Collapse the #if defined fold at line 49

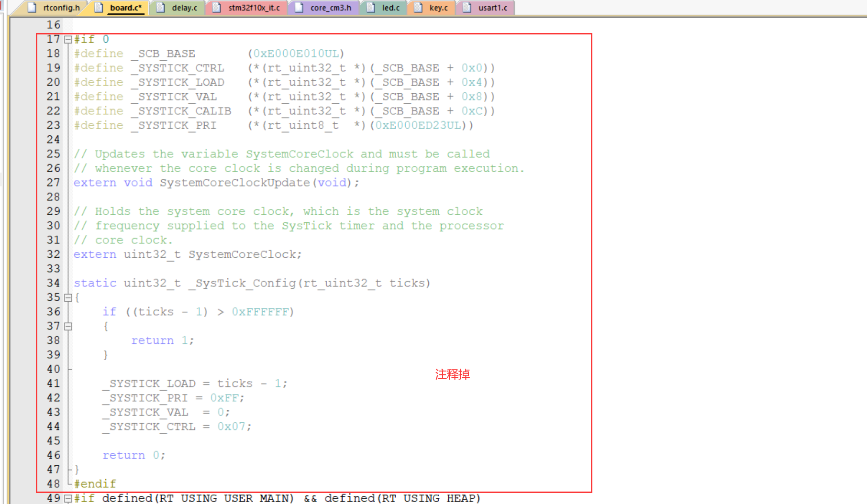pyautogui.click(x=68, y=499)
